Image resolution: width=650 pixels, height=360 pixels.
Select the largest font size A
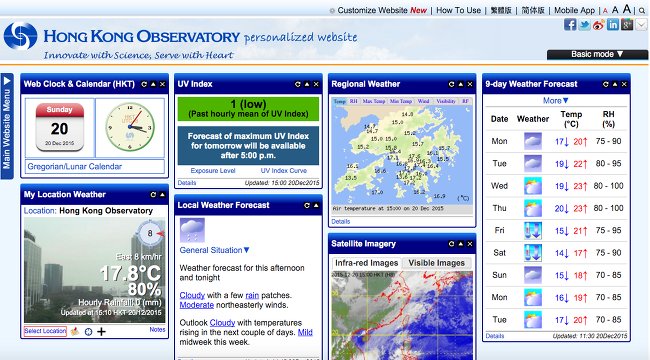coord(627,9)
